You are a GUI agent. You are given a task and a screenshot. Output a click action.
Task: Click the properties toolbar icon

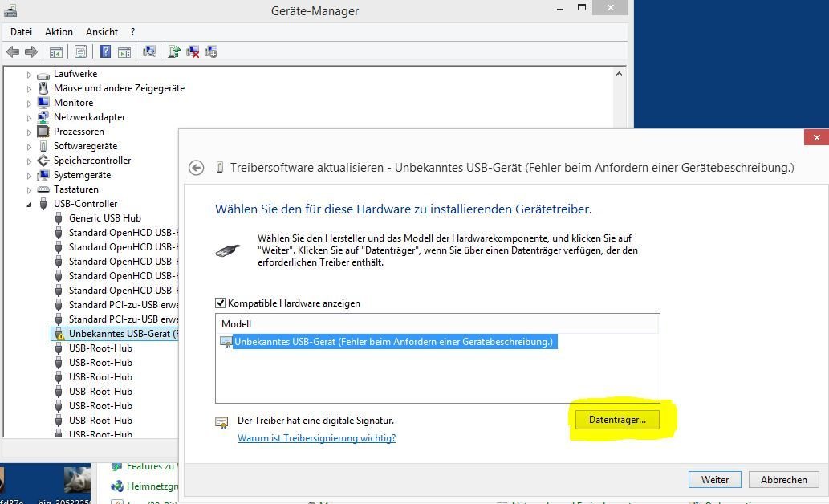(x=80, y=52)
